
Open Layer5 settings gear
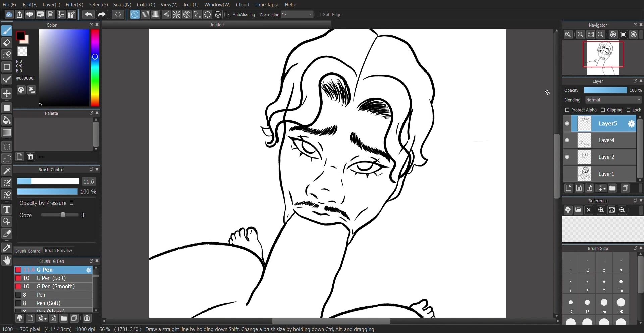click(x=631, y=124)
